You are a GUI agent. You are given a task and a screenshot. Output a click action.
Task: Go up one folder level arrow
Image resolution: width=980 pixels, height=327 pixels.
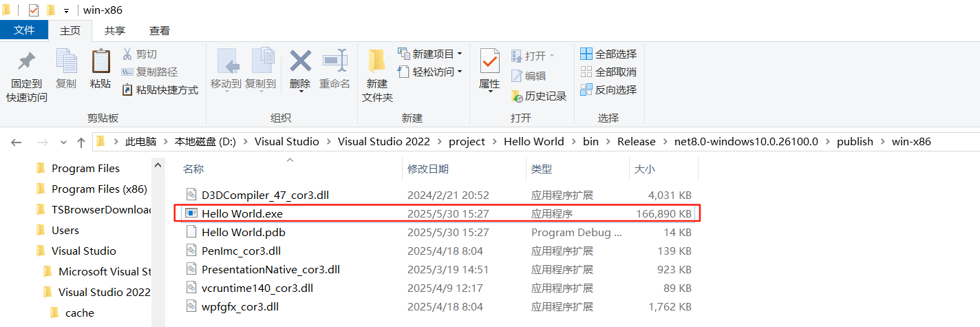[x=81, y=142]
